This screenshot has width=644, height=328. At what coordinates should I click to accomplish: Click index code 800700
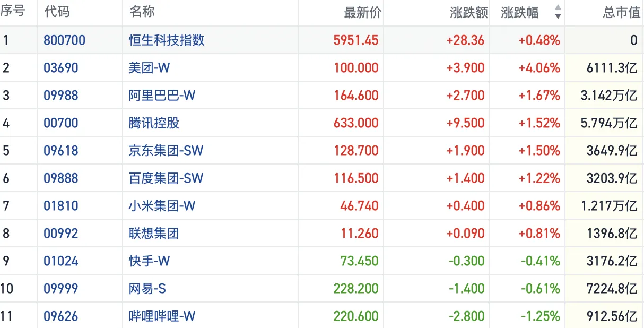click(64, 40)
